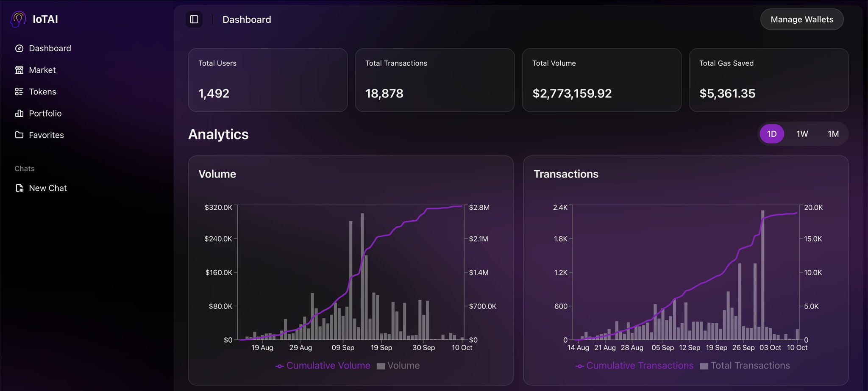Viewport: 868px width, 391px height.
Task: Click the New Chat document icon
Action: [x=19, y=188]
